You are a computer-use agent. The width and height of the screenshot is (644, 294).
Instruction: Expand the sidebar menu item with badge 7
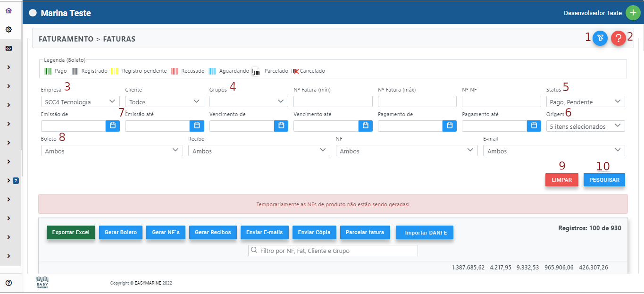tap(9, 180)
